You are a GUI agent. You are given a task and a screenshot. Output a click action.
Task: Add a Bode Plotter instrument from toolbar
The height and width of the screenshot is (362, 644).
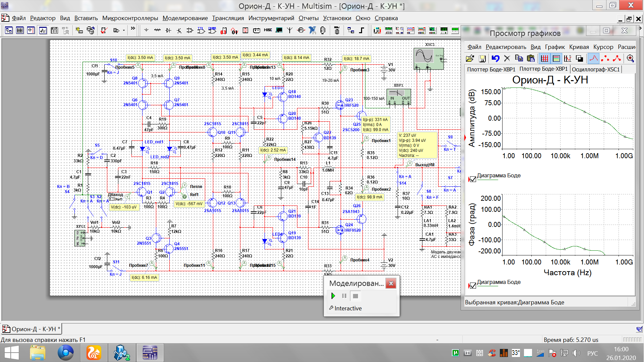432,30
